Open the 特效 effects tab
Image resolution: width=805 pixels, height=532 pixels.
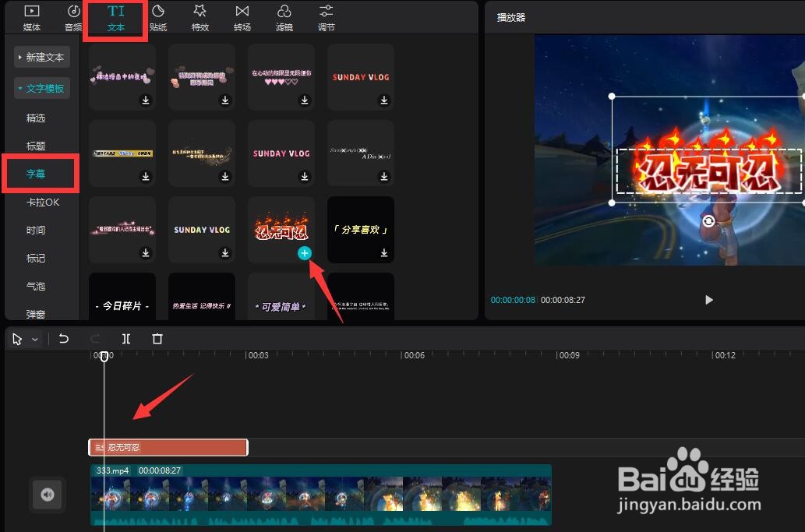(199, 18)
